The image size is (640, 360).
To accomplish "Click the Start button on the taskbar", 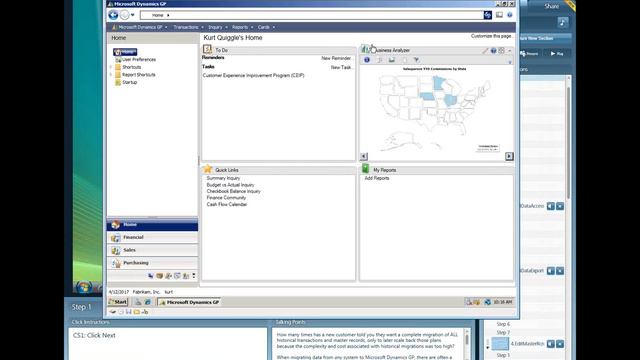I will coord(118,302).
